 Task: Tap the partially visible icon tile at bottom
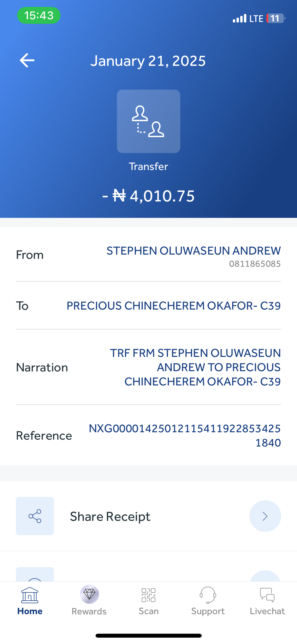click(x=35, y=575)
